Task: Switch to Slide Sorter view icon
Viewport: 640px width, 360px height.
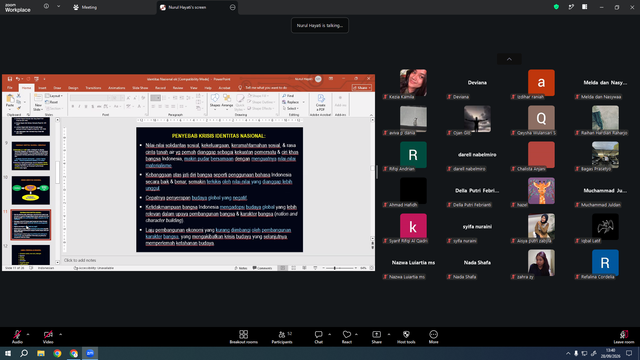Action: tap(293, 268)
